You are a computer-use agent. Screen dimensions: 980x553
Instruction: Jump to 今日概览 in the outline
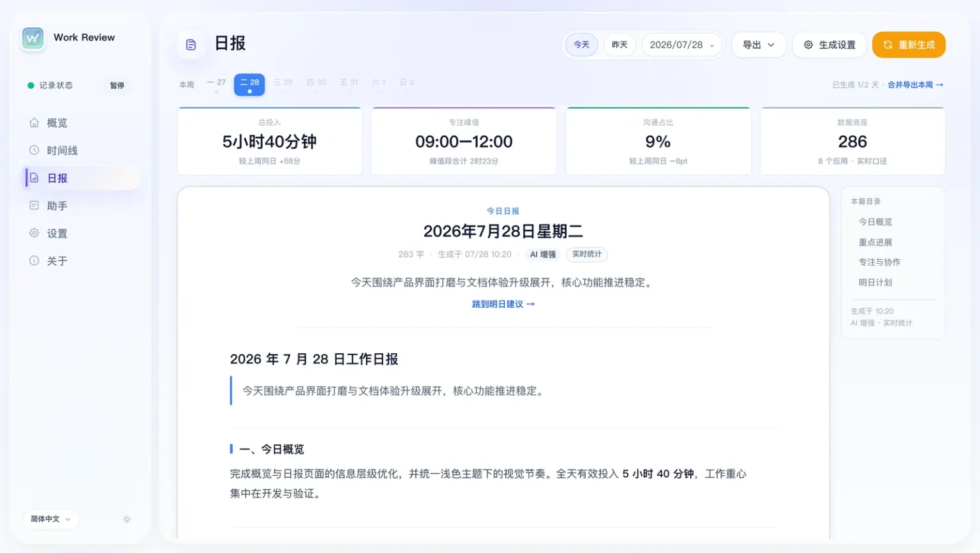click(875, 222)
